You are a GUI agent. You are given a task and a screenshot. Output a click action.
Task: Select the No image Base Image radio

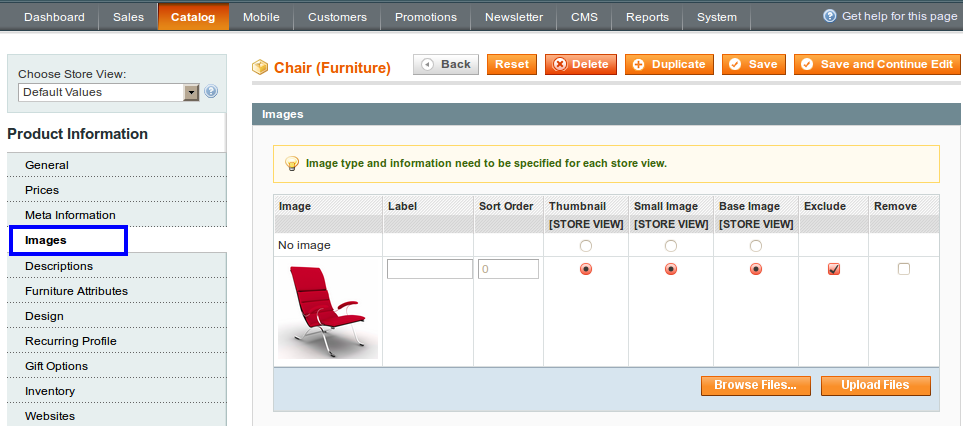pos(756,246)
